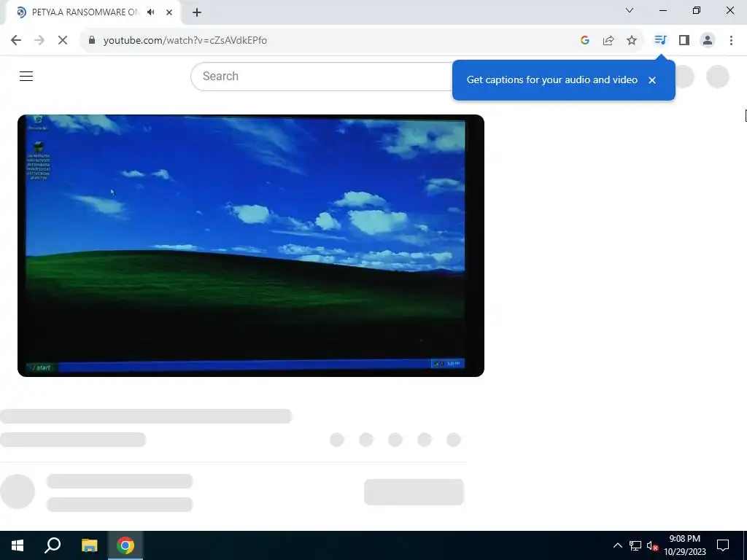Open the Chrome profile avatar
The width and height of the screenshot is (747, 560).
point(708,41)
